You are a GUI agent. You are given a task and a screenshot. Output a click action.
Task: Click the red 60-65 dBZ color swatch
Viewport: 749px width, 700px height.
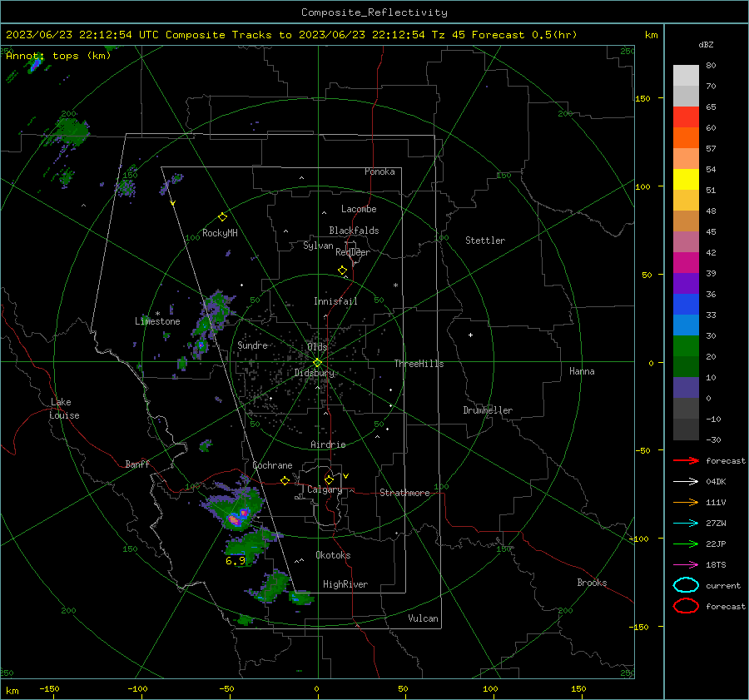[686, 117]
